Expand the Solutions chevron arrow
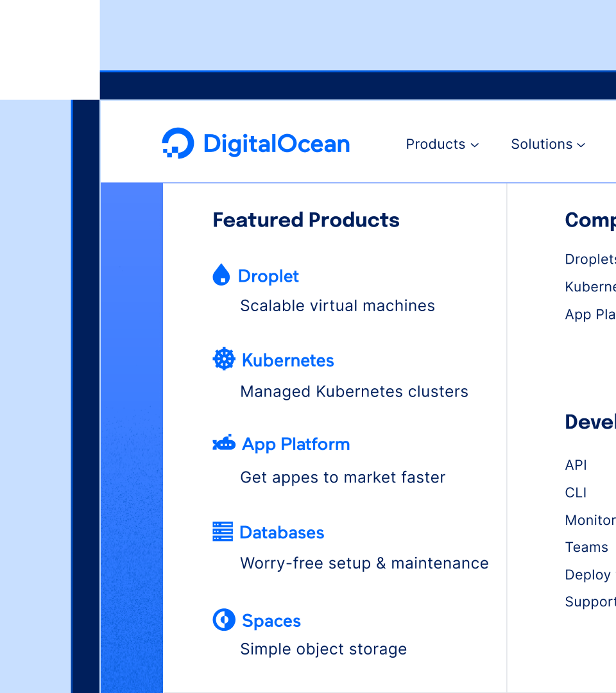The width and height of the screenshot is (616, 693). click(x=581, y=145)
